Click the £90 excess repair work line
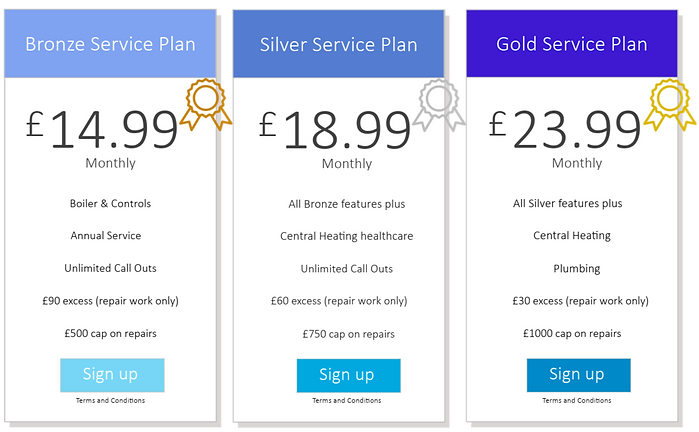Image resolution: width=699 pixels, height=432 pixels. pos(111,301)
